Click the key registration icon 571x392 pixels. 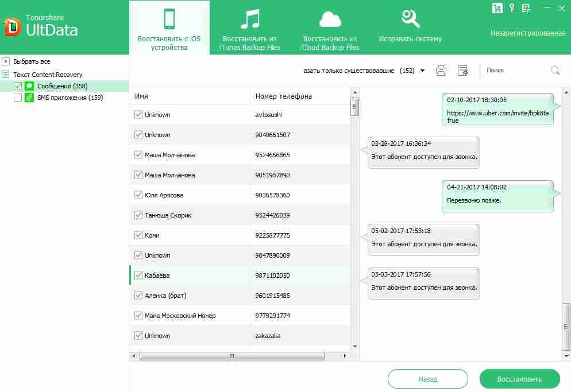point(512,8)
